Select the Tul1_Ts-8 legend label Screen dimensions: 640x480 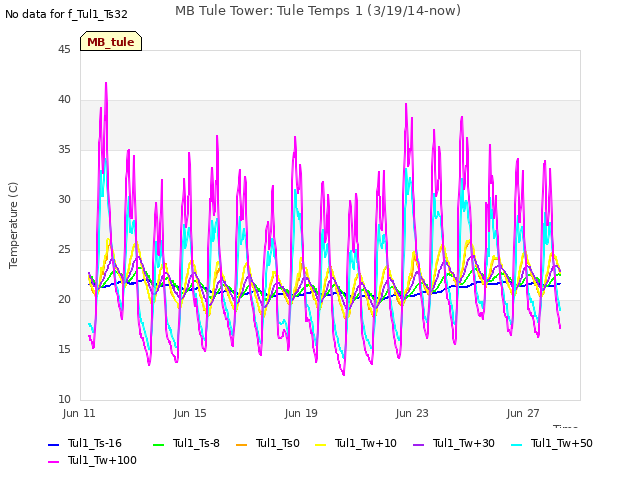point(196,443)
